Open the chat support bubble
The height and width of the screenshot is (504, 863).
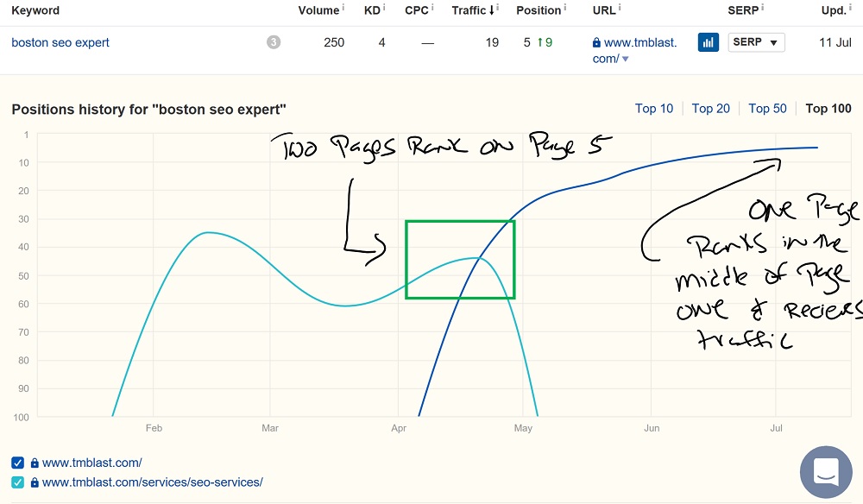click(826, 472)
